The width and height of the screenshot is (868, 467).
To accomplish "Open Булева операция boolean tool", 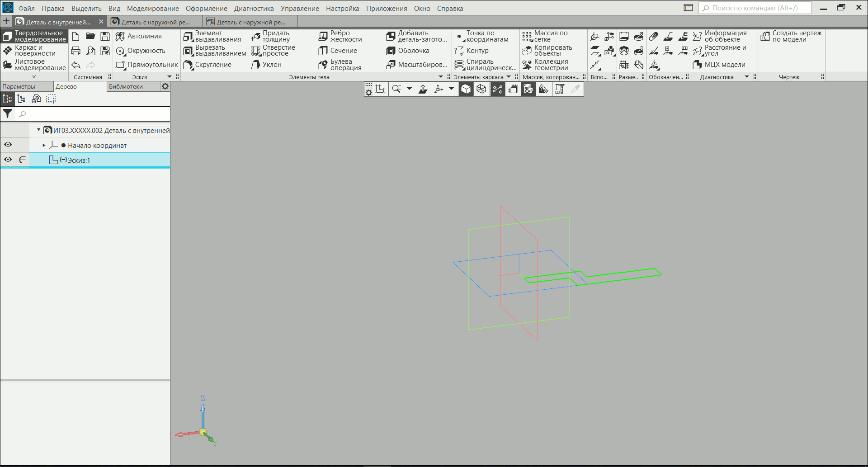I will 340,65.
